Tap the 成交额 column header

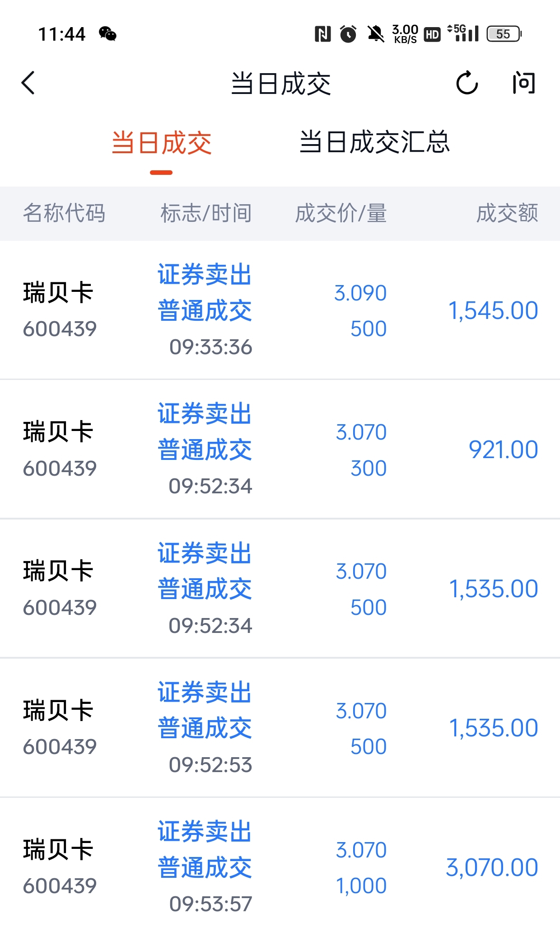507,213
